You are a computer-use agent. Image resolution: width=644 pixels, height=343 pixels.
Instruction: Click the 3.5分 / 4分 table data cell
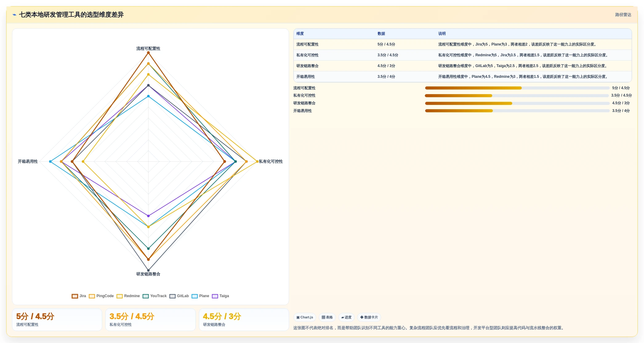[386, 77]
